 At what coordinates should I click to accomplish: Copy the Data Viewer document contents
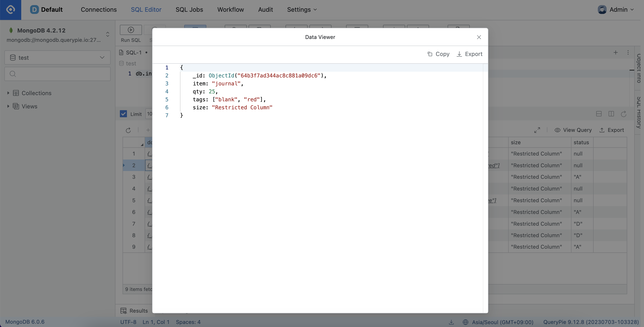pyautogui.click(x=438, y=54)
